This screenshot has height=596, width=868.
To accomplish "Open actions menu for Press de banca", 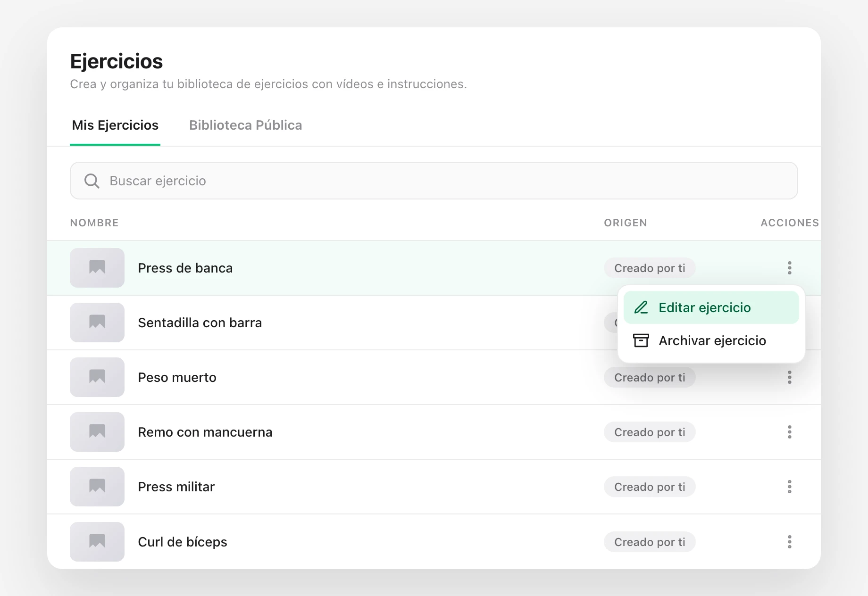I will [789, 268].
